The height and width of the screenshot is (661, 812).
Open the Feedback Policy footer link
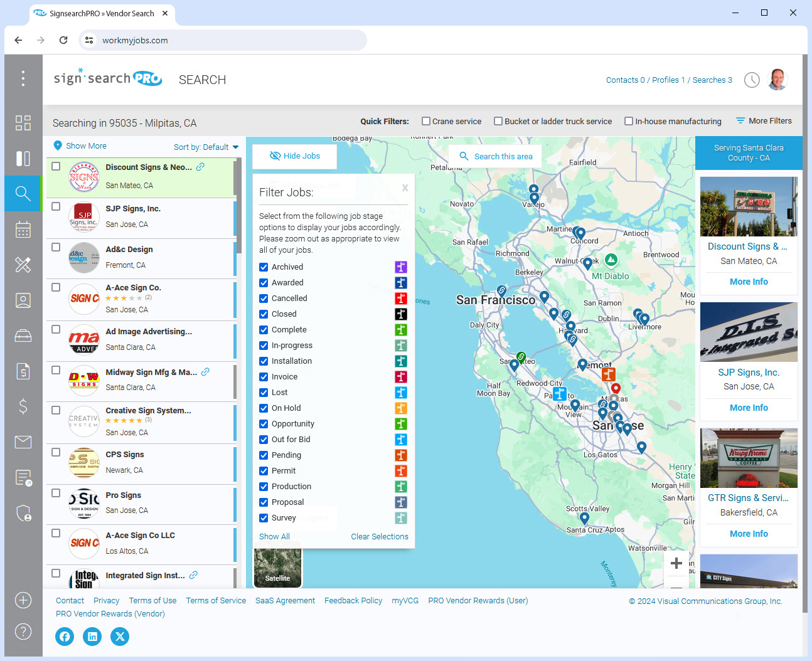click(x=353, y=601)
